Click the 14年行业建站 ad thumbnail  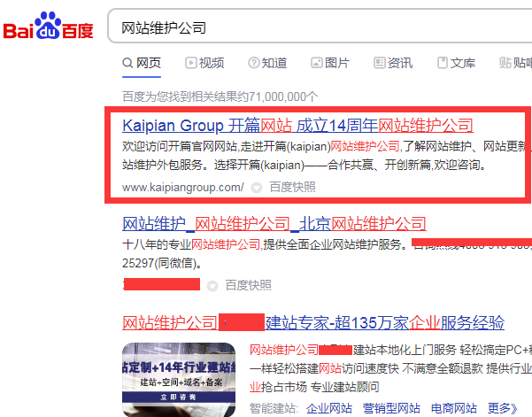click(179, 380)
